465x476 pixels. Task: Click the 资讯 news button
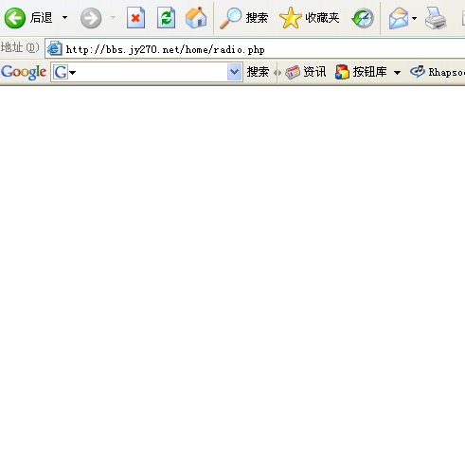pos(305,72)
